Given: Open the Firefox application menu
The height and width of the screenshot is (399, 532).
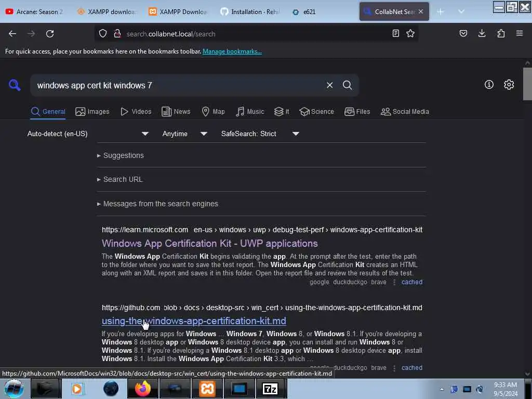Looking at the screenshot, I should click(520, 33).
